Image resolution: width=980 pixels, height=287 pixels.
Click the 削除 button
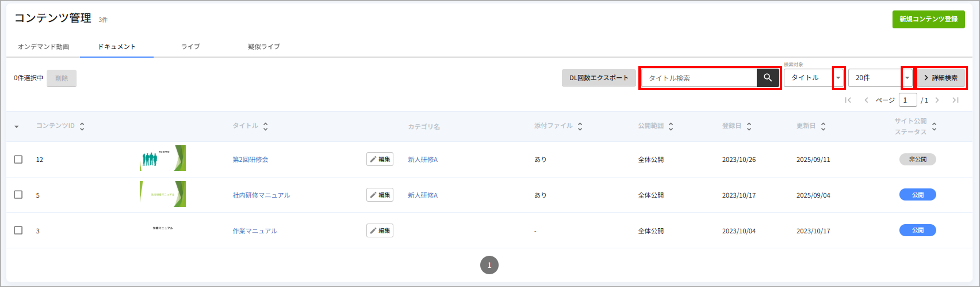tap(62, 78)
